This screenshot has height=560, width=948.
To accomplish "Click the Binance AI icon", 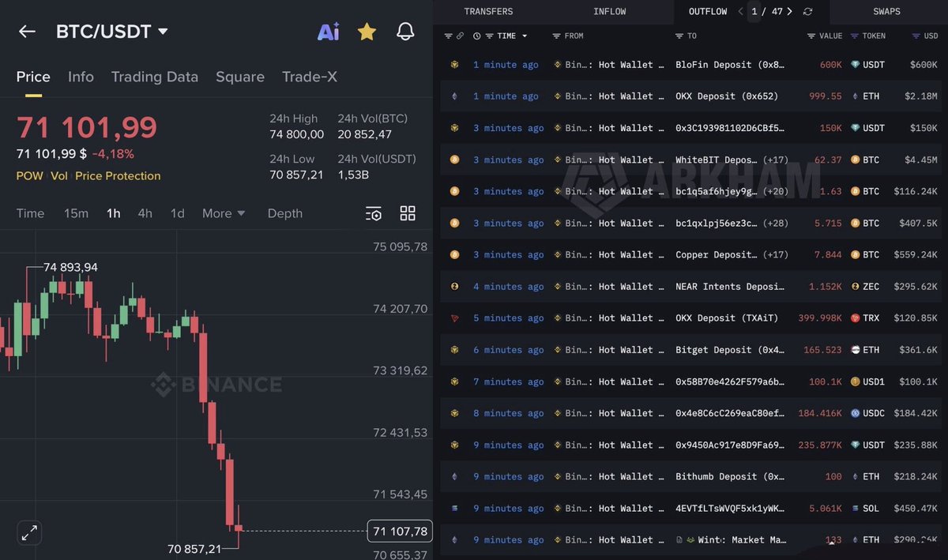I will coord(329,32).
